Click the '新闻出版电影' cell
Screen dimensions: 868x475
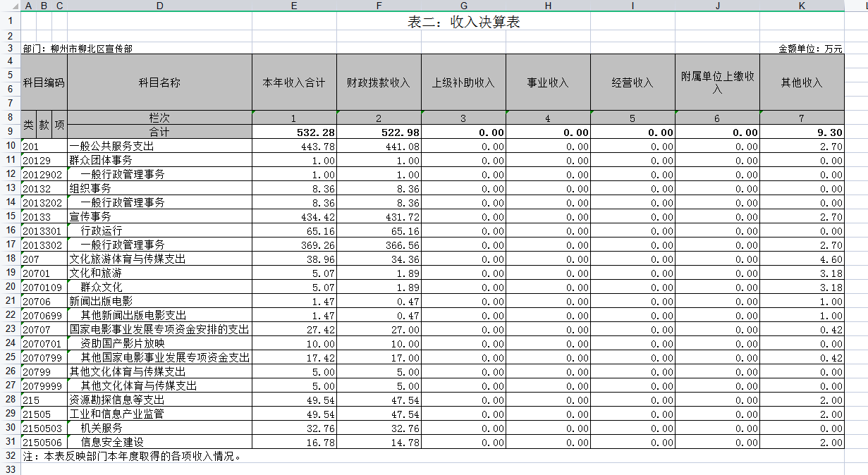[159, 301]
